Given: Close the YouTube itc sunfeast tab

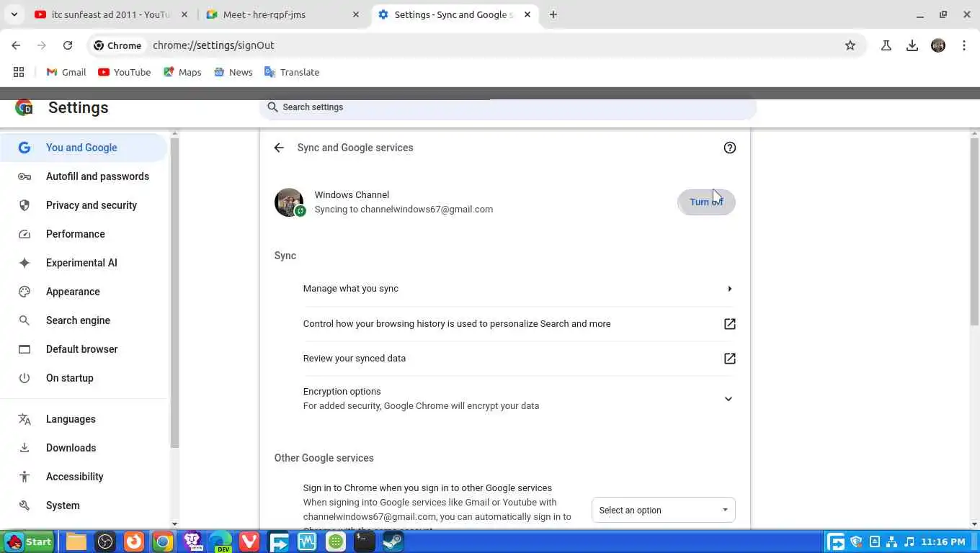Looking at the screenshot, I should pyautogui.click(x=184, y=14).
